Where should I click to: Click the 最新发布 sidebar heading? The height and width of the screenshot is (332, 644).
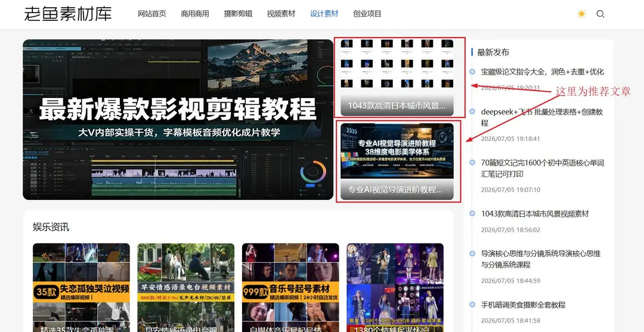tap(493, 52)
